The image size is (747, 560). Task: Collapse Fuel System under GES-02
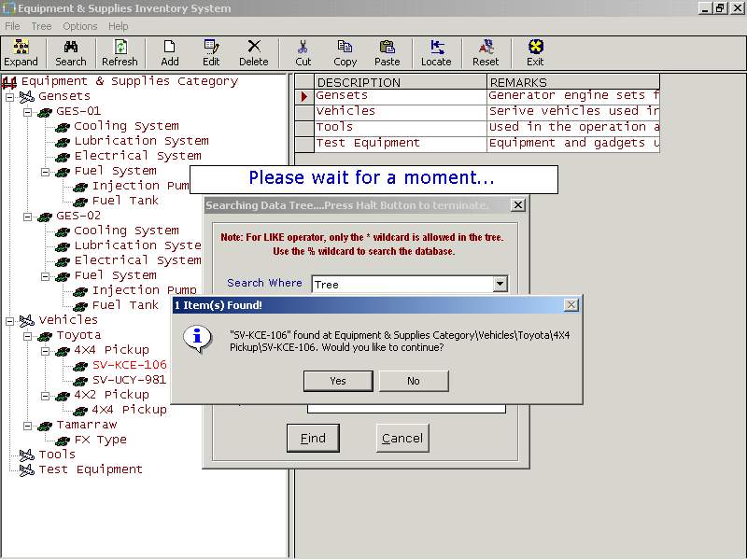point(45,276)
